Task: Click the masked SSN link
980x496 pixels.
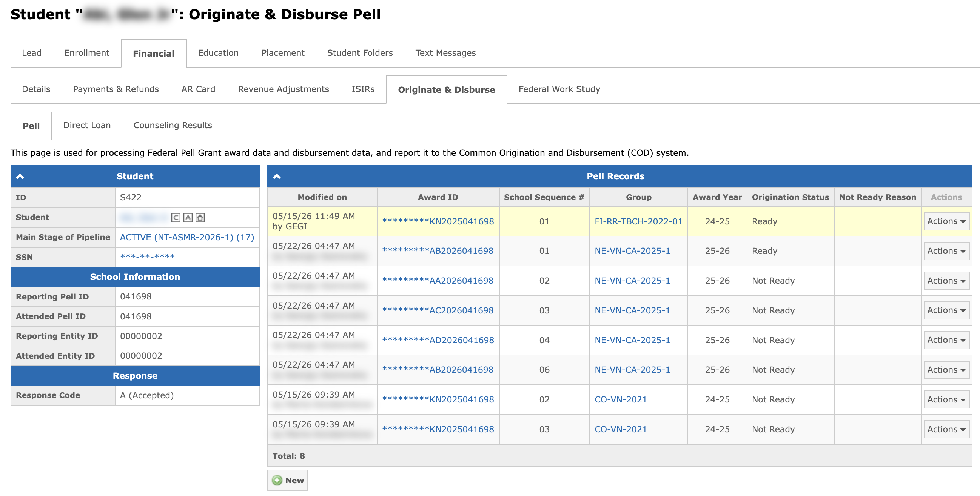Action: pos(147,257)
